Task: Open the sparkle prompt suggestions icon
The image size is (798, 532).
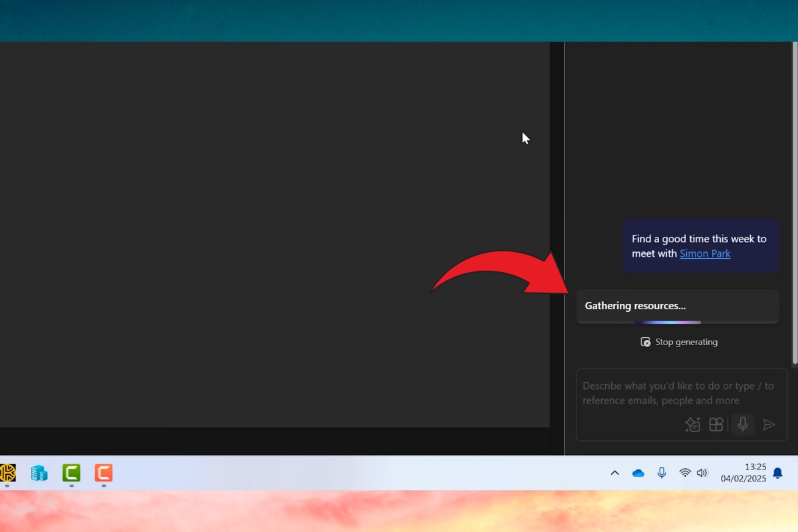Action: click(x=692, y=424)
